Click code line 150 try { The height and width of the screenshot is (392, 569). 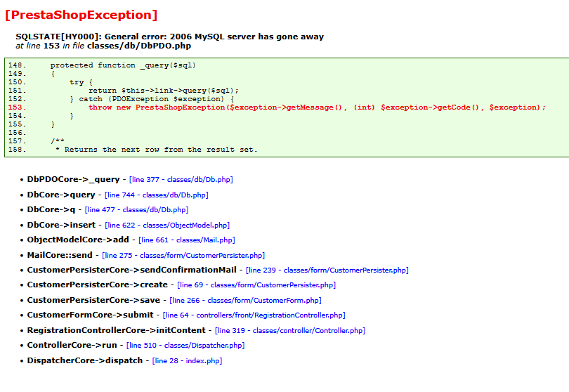(x=51, y=82)
